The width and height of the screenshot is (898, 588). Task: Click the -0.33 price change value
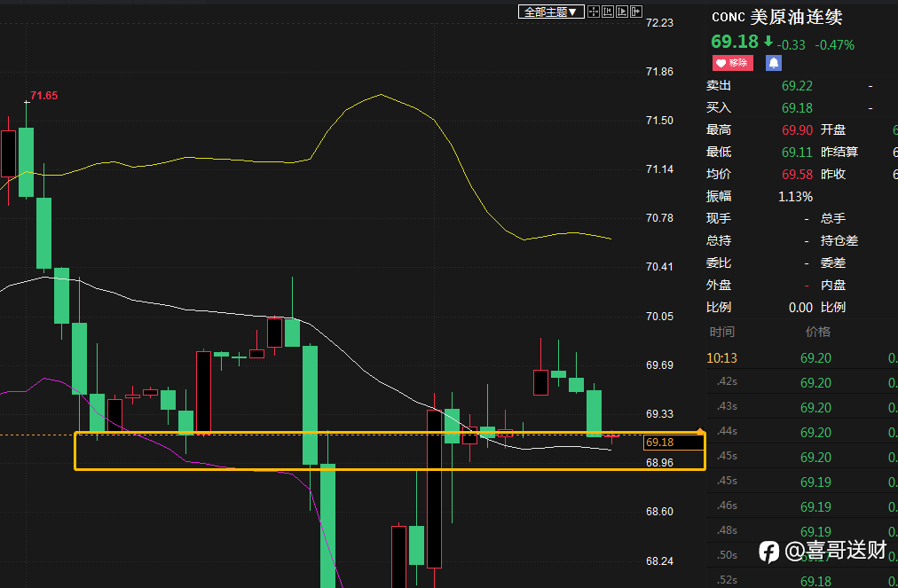point(791,45)
